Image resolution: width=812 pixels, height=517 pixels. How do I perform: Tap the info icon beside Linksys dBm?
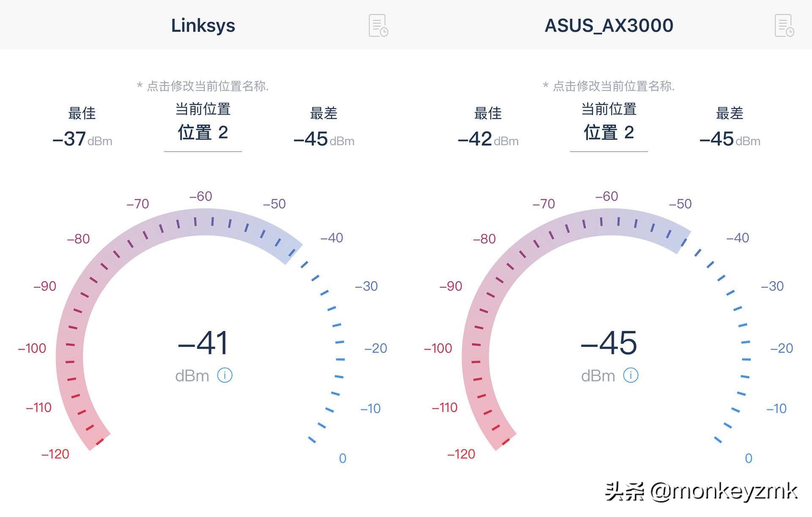click(225, 375)
